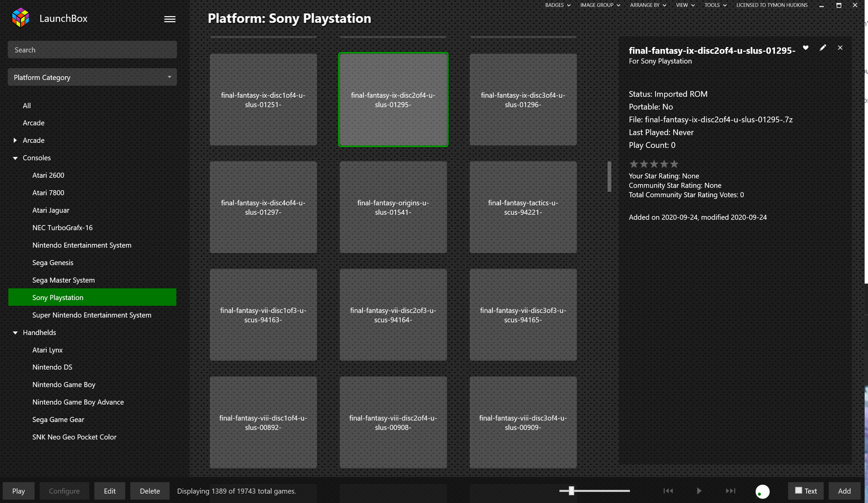
Task: Select final-fantasy-vii-disc1of3 game tile
Action: [x=263, y=315]
